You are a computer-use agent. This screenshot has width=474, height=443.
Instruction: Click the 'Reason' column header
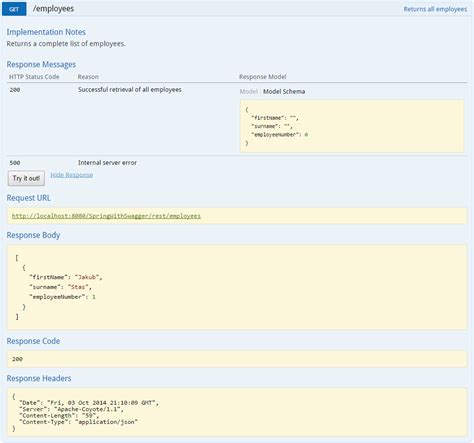(x=88, y=77)
